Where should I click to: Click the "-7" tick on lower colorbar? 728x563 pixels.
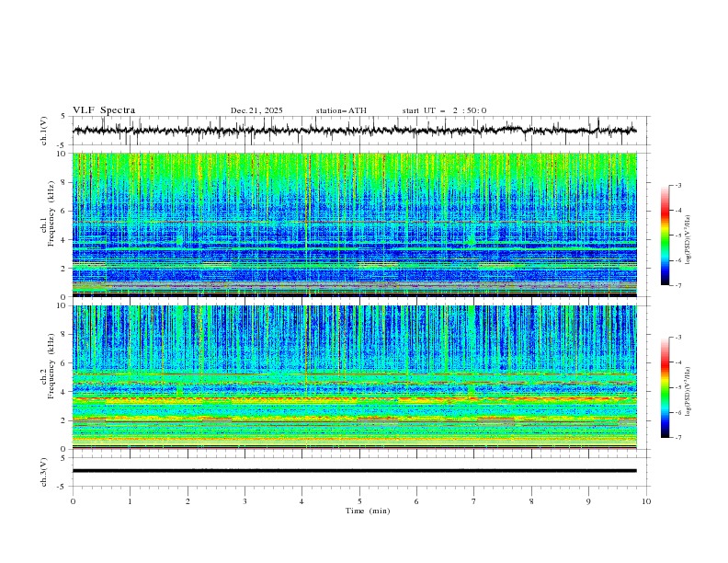click(678, 438)
